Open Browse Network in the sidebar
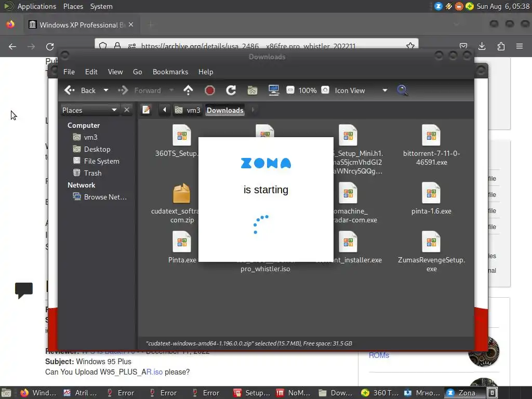The image size is (532, 399). coord(100,197)
